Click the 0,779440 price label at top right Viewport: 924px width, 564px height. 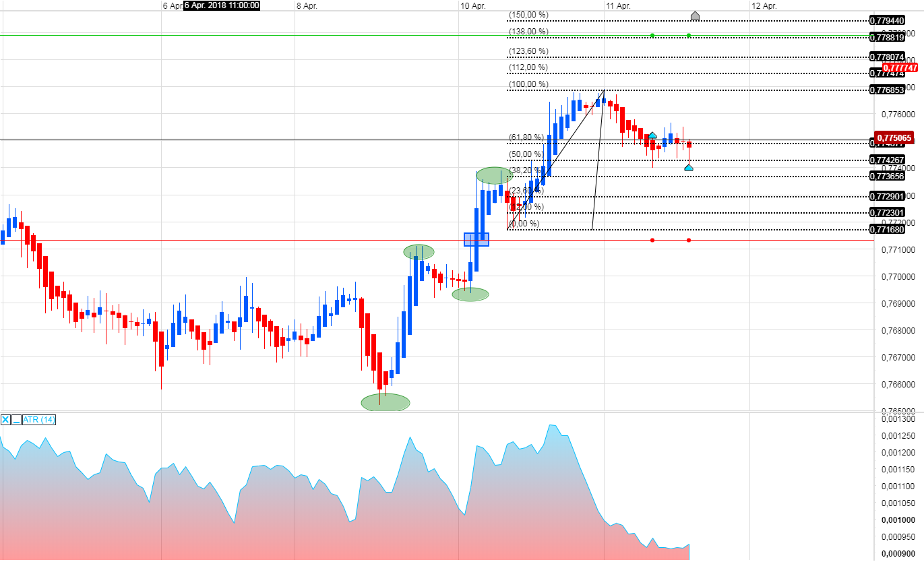pyautogui.click(x=888, y=21)
